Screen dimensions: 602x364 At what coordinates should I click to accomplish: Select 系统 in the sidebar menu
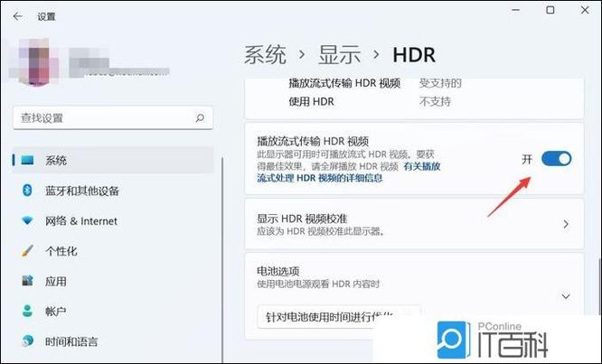(x=113, y=160)
